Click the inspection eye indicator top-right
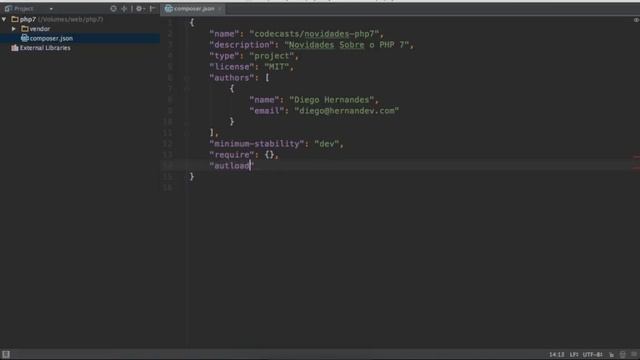The height and width of the screenshot is (360, 640). pyautogui.click(x=636, y=20)
